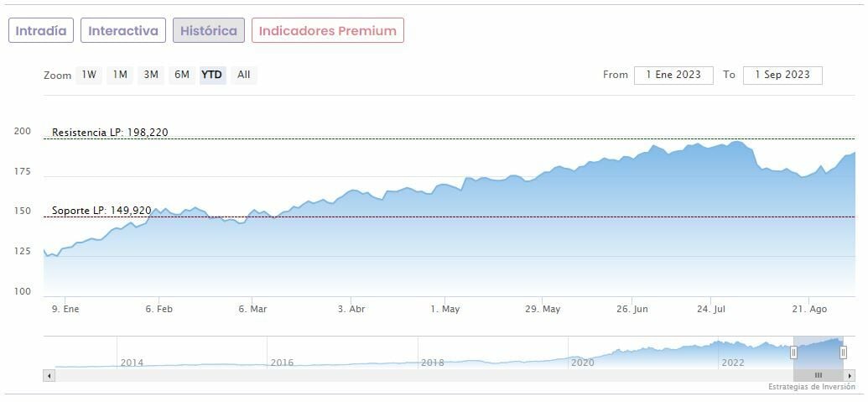This screenshot has width=868, height=402.
Task: Show the All time range
Action: point(243,75)
